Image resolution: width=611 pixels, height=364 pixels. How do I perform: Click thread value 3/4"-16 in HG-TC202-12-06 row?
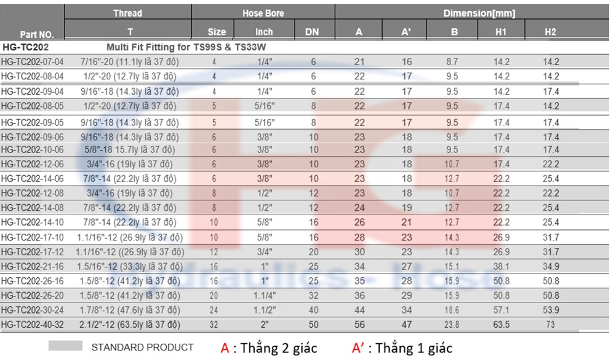tap(127, 164)
